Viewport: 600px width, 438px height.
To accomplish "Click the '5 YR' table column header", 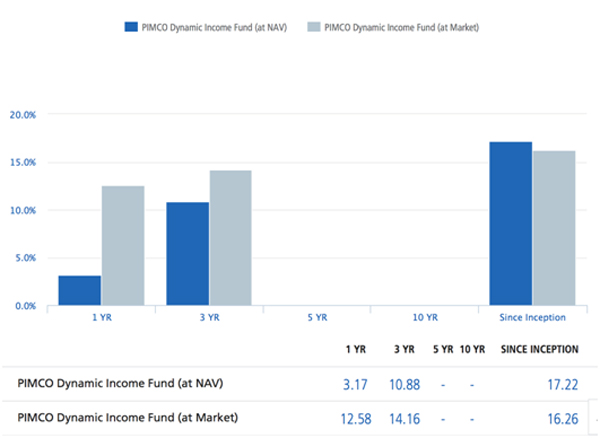I will point(443,349).
